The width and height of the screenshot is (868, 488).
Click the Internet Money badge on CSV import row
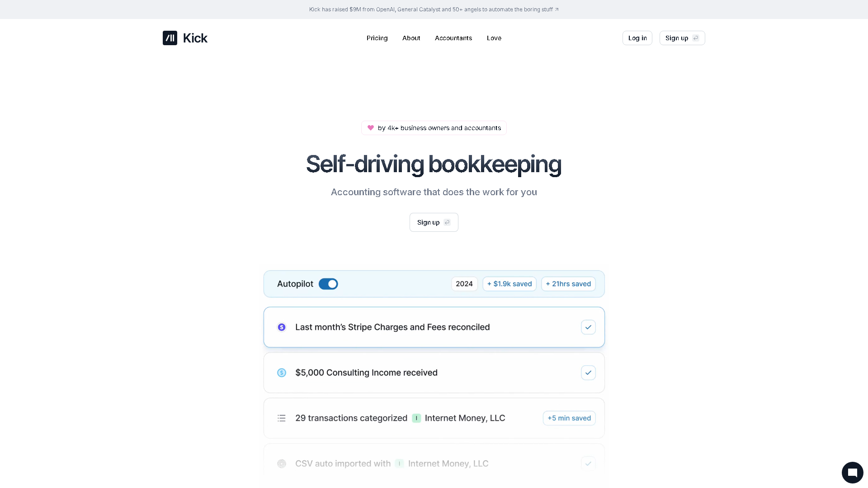pyautogui.click(x=399, y=464)
